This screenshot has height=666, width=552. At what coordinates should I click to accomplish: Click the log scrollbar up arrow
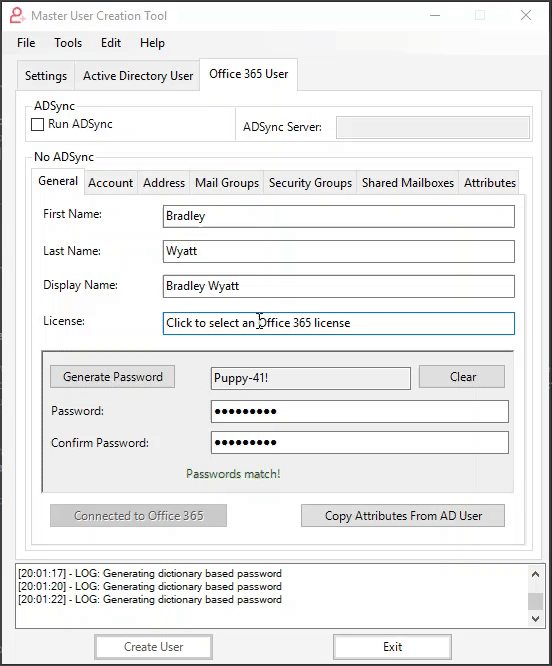pyautogui.click(x=535, y=574)
